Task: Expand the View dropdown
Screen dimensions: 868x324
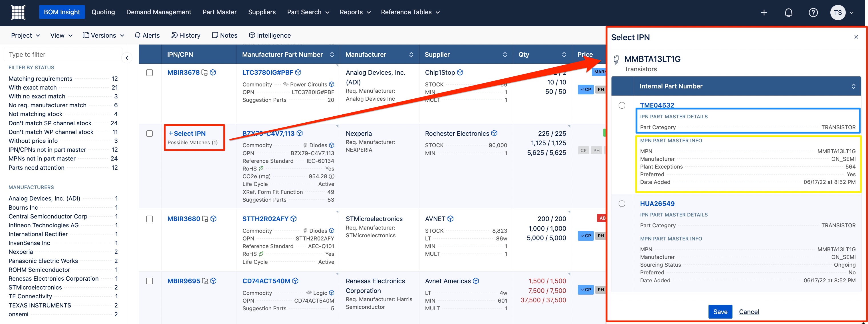Action: [x=61, y=35]
